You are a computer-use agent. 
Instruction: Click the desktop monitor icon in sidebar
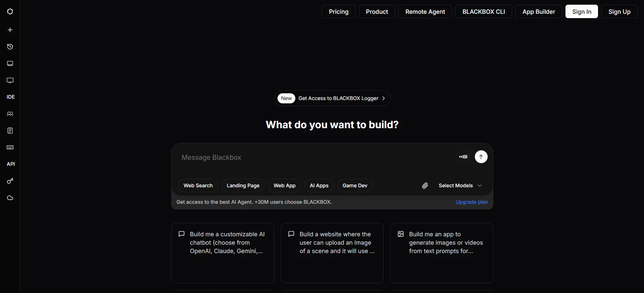(10, 80)
